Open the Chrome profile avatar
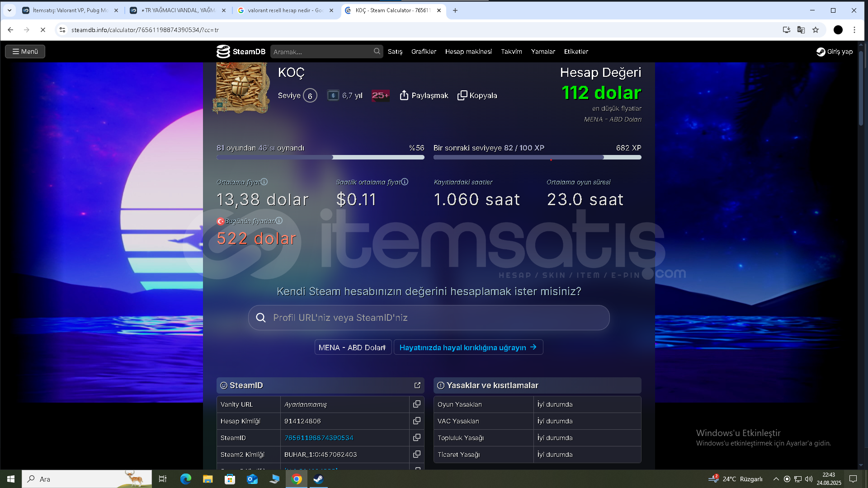The height and width of the screenshot is (488, 868). (838, 30)
